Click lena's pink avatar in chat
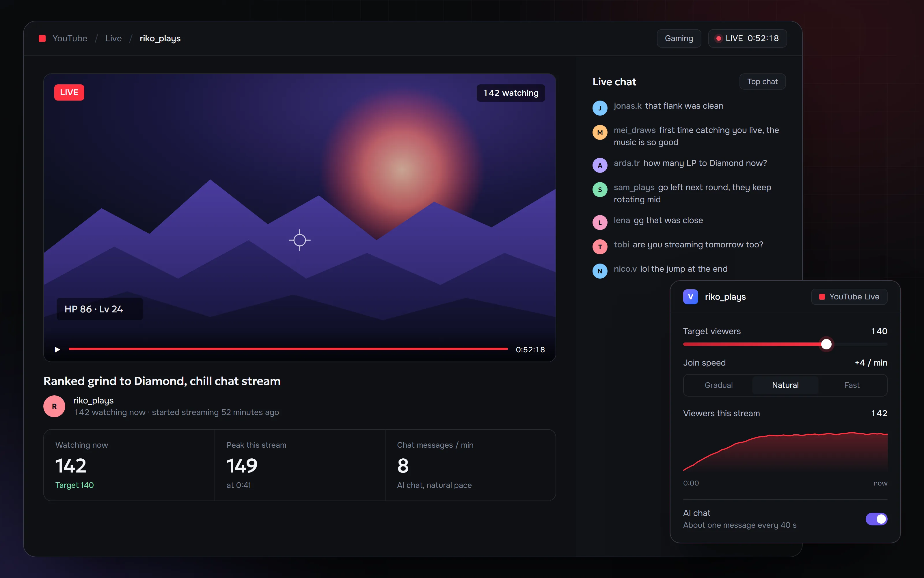The width and height of the screenshot is (924, 578). (x=600, y=223)
